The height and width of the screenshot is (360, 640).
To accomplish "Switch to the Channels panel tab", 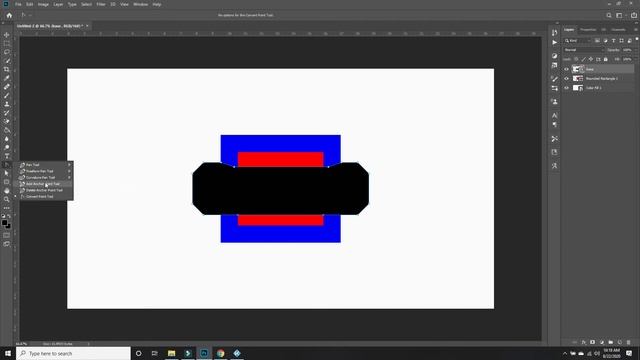I will [x=618, y=30].
